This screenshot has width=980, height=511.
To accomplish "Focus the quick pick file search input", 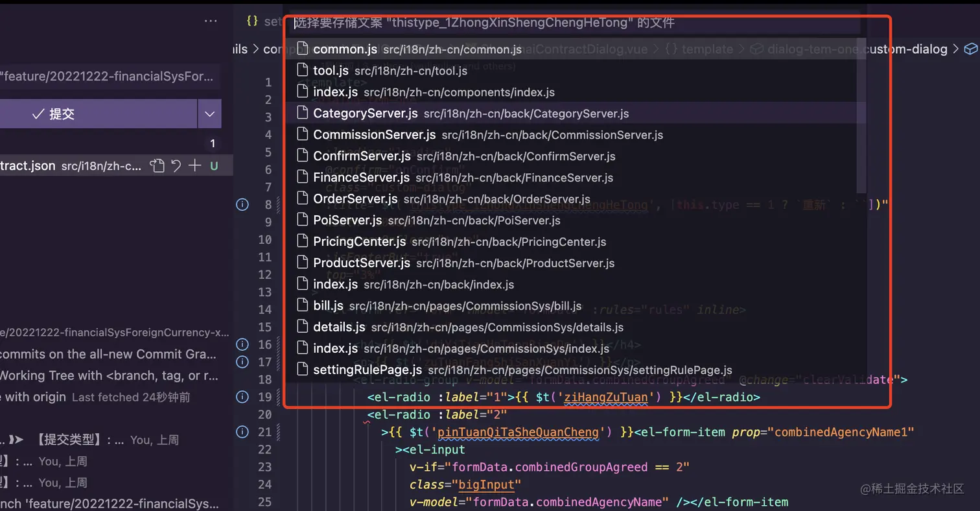I will pyautogui.click(x=576, y=23).
